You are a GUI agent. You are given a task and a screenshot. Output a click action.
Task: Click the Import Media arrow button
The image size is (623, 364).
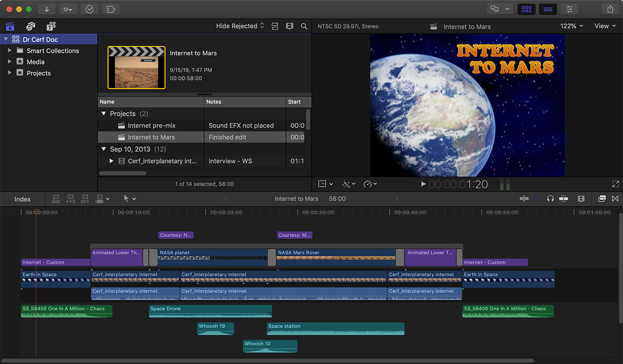pyautogui.click(x=47, y=9)
